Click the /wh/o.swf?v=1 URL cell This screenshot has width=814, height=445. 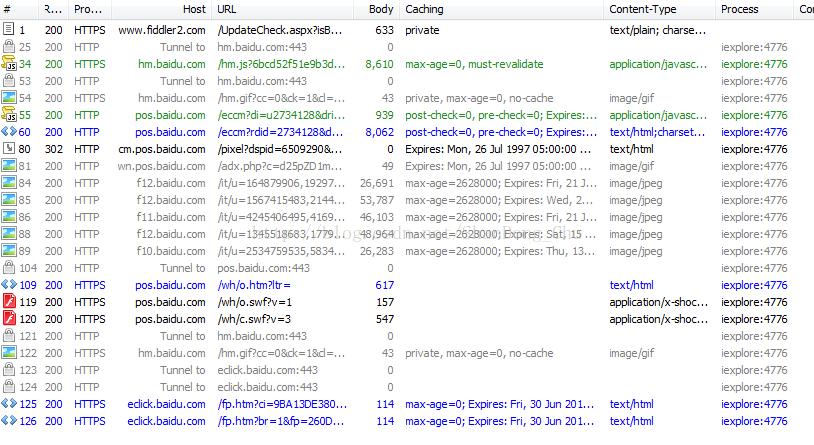(x=254, y=302)
